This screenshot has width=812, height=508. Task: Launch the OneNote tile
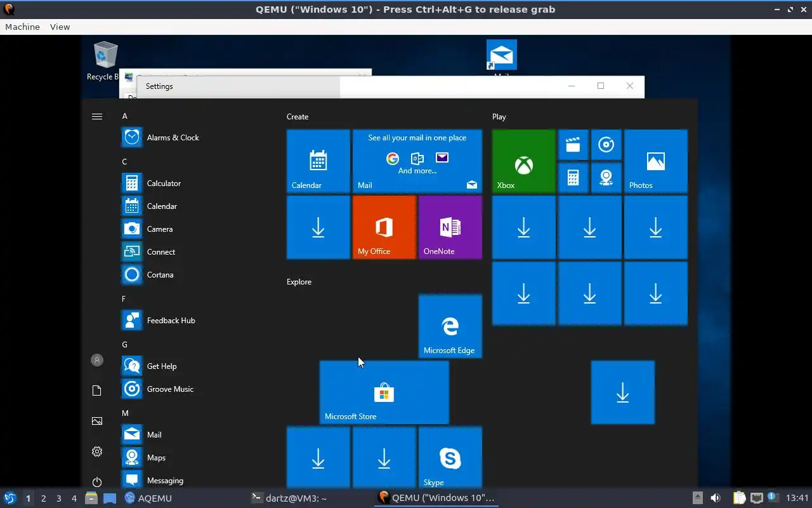[x=450, y=227]
